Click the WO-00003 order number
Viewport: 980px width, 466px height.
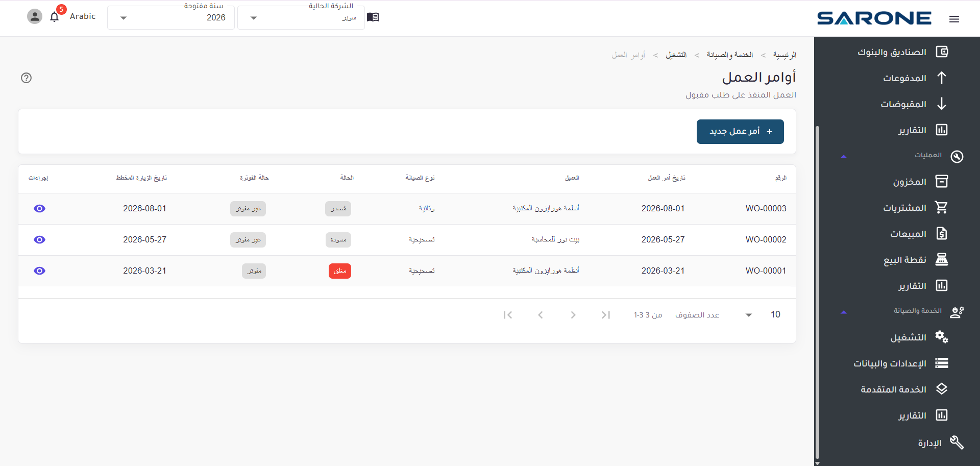766,208
